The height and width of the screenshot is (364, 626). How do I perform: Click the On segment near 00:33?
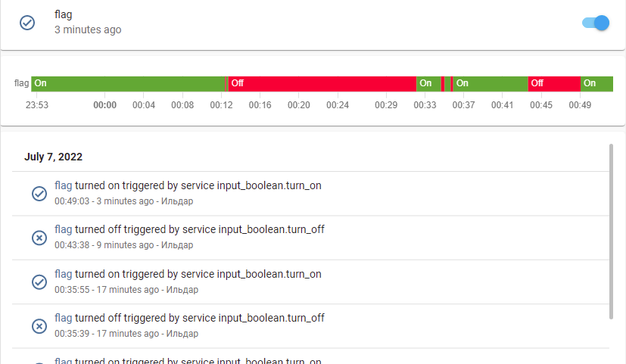tap(428, 84)
